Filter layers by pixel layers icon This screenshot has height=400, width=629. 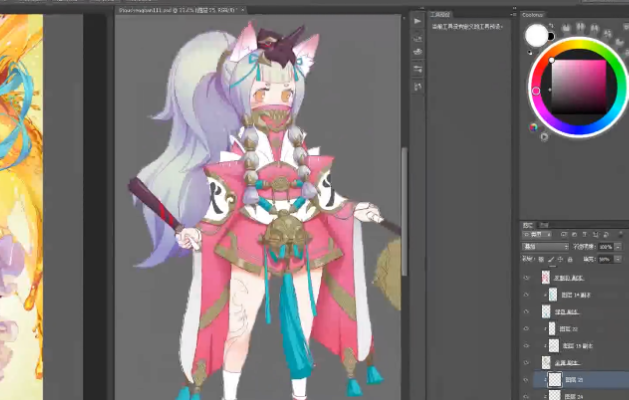click(x=564, y=234)
